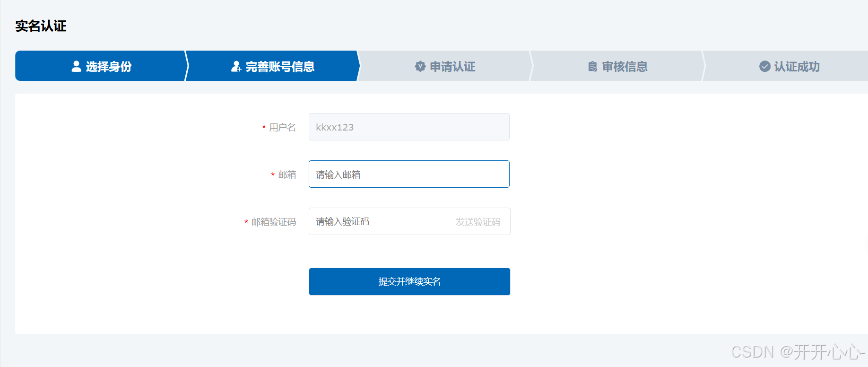Click the 邮箱验证码 field label
The width and height of the screenshot is (868, 367).
pos(274,222)
